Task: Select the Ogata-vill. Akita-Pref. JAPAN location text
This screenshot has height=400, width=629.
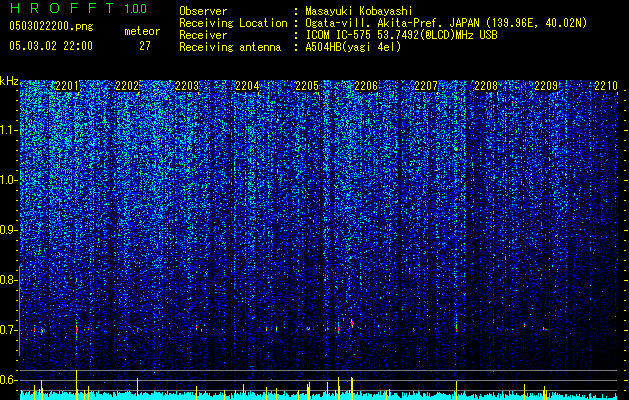Action: tap(446, 23)
